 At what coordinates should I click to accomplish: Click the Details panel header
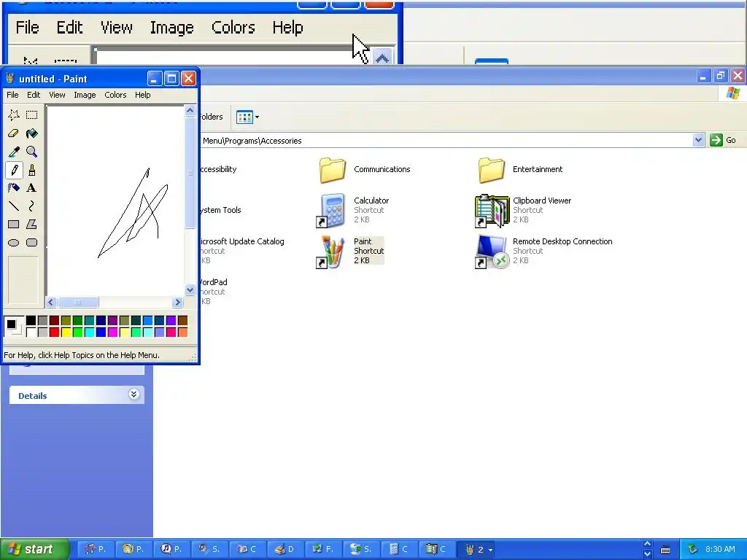point(77,395)
